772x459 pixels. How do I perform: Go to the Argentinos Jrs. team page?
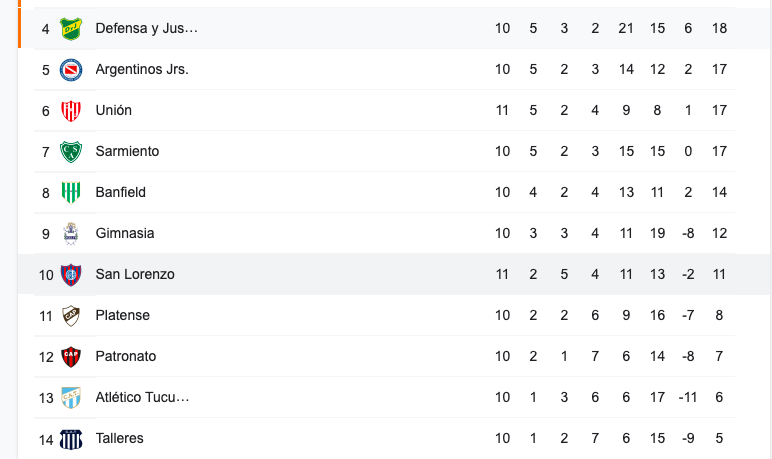click(142, 69)
